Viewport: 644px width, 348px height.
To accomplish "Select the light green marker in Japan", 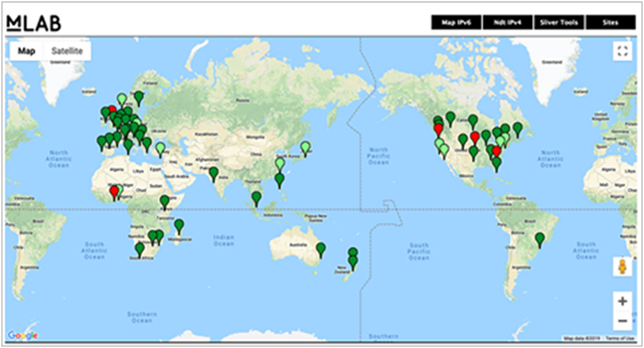I will [305, 148].
